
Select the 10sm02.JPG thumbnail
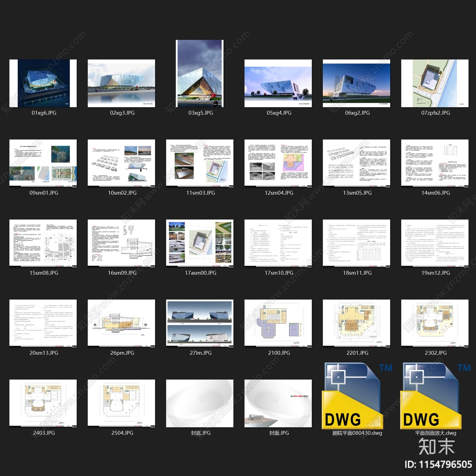(121, 163)
